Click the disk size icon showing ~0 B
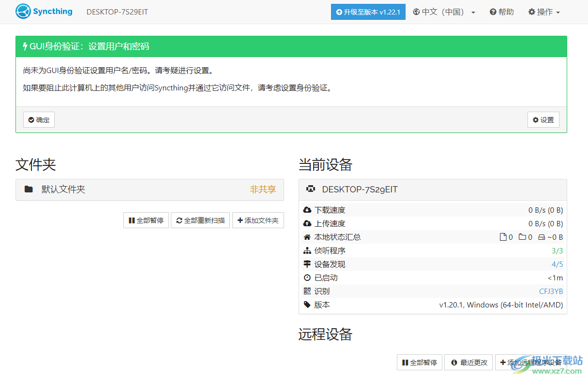The width and height of the screenshot is (588, 379). click(x=542, y=237)
